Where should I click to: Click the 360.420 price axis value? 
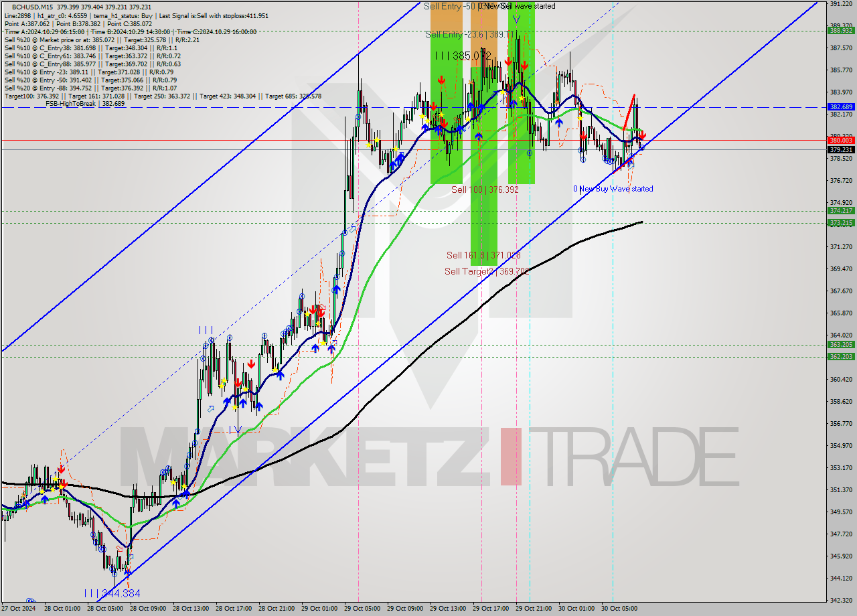click(x=841, y=379)
